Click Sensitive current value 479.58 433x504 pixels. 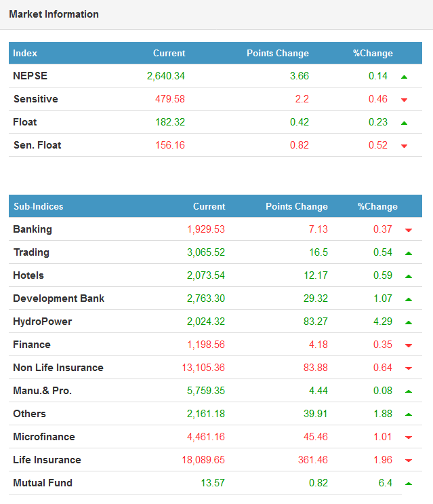170,99
